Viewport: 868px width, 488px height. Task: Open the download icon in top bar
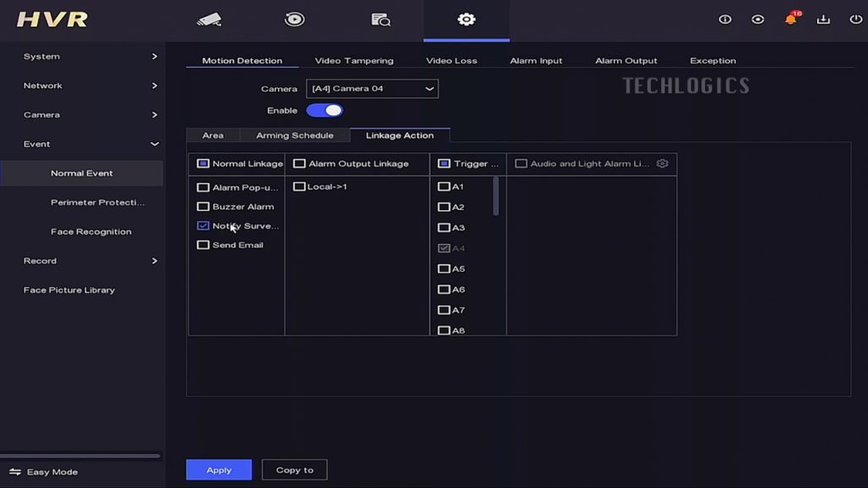pyautogui.click(x=823, y=19)
